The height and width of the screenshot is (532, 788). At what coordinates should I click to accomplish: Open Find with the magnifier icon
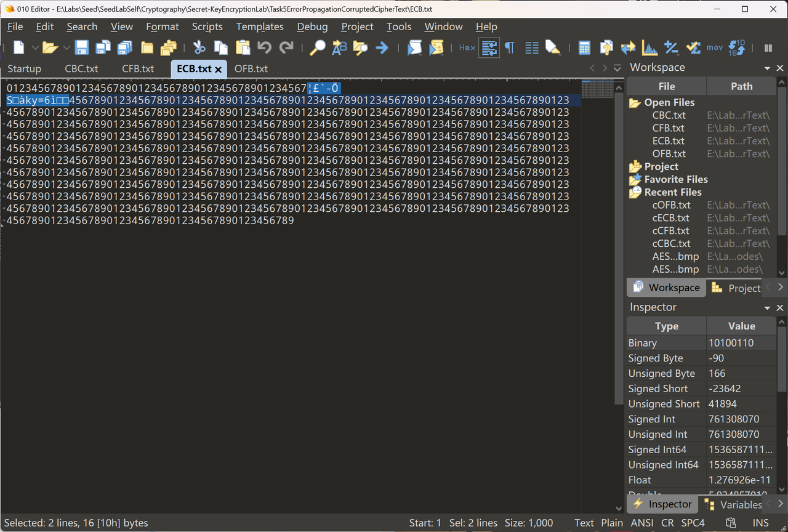[317, 47]
